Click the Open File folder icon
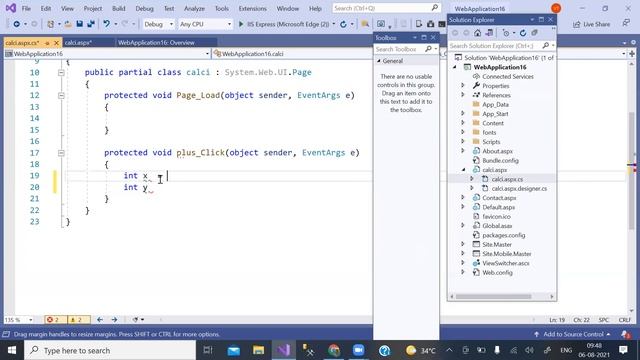This screenshot has width=640, height=360. tap(68, 24)
